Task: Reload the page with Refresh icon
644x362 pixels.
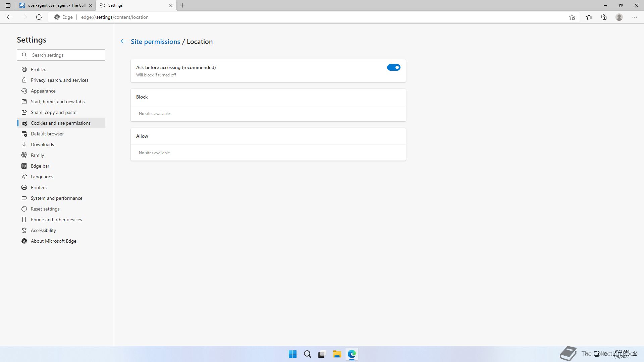Action: (39, 17)
